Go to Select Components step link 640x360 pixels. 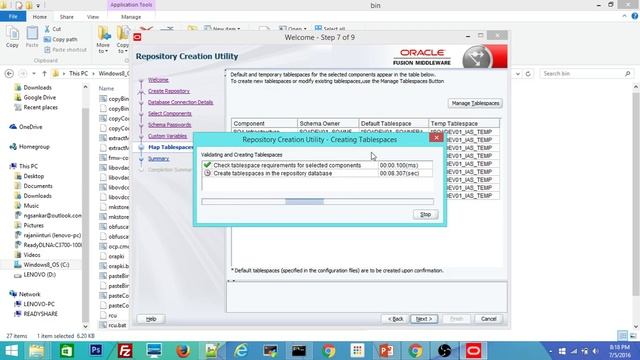(x=169, y=113)
